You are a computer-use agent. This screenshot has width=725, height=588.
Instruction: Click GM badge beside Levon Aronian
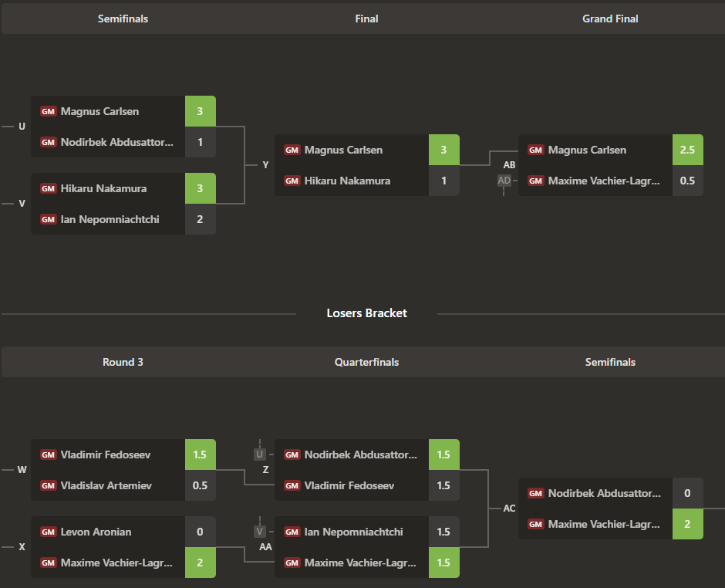click(48, 532)
